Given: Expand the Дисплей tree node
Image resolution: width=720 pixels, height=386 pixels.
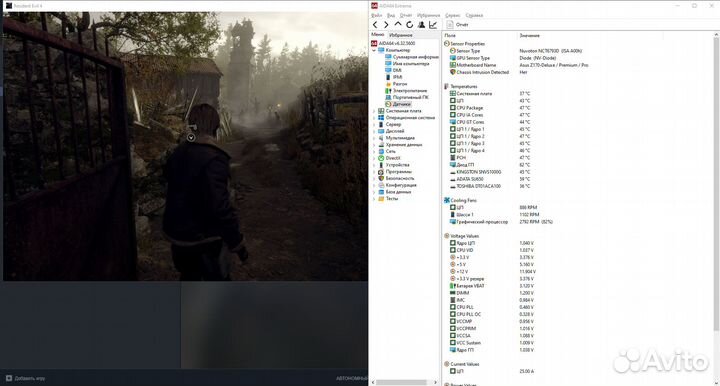Looking at the screenshot, I should click(x=374, y=131).
